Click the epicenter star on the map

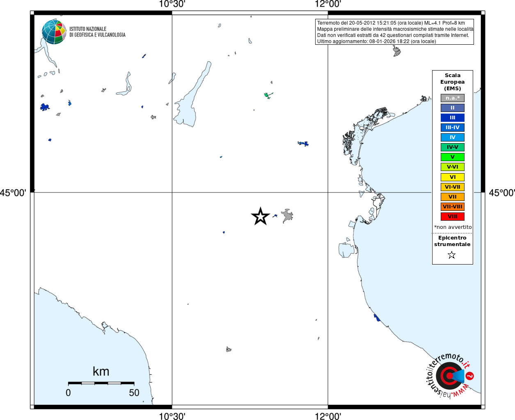tap(260, 216)
